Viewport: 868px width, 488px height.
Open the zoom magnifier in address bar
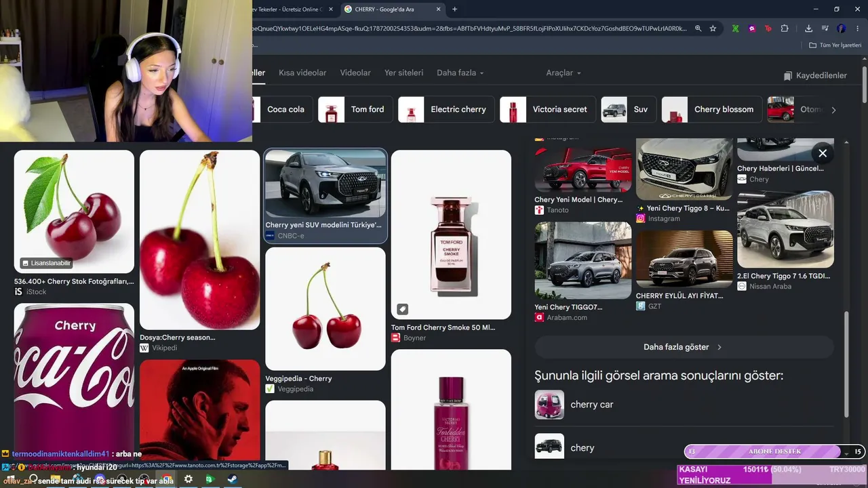[x=698, y=28]
